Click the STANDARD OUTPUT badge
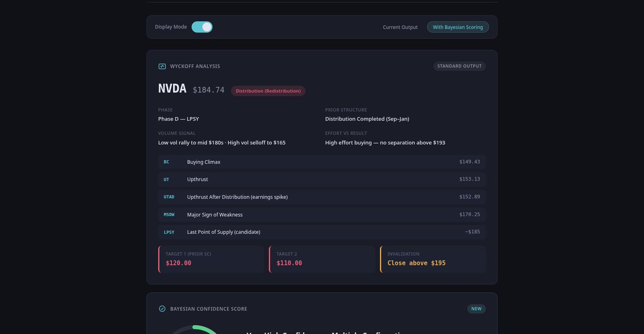 click(x=459, y=66)
